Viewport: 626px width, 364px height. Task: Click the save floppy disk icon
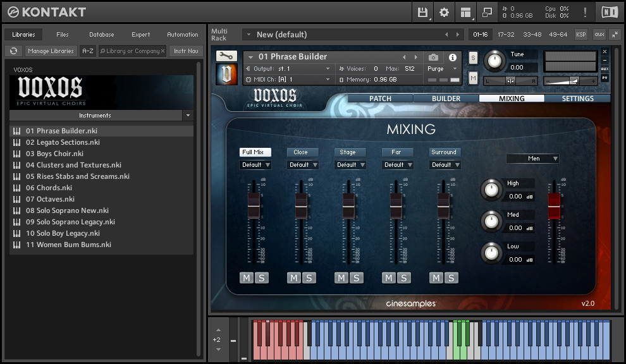[423, 12]
